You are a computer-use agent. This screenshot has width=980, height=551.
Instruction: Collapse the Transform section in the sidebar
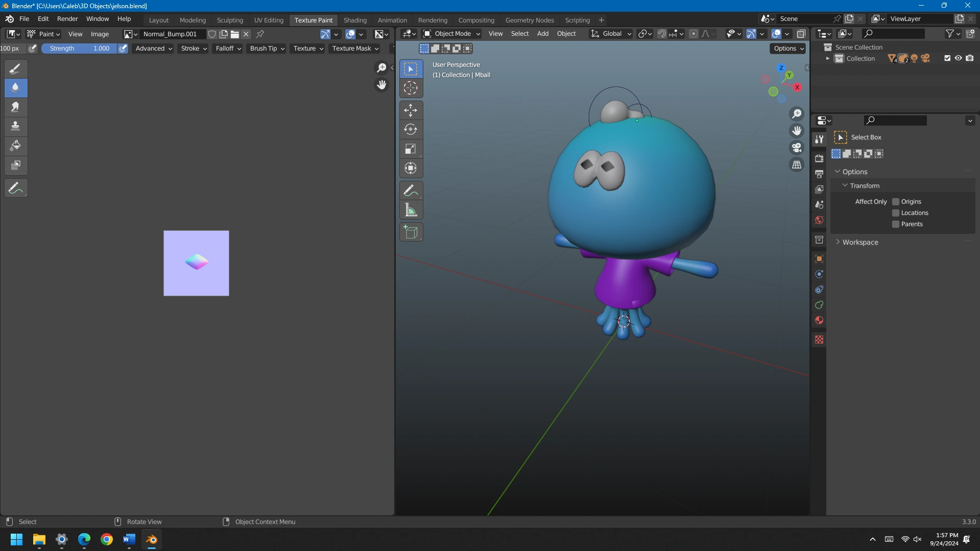pyautogui.click(x=846, y=185)
